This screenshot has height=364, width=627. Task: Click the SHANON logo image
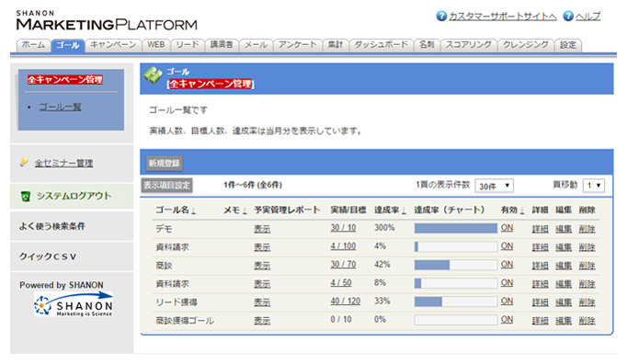coord(74,304)
